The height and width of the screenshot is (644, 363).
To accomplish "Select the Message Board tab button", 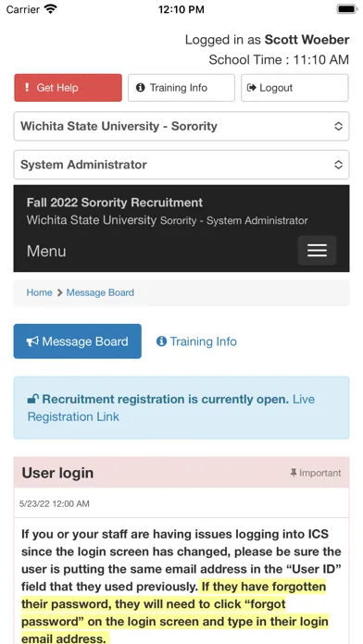I will point(77,341).
